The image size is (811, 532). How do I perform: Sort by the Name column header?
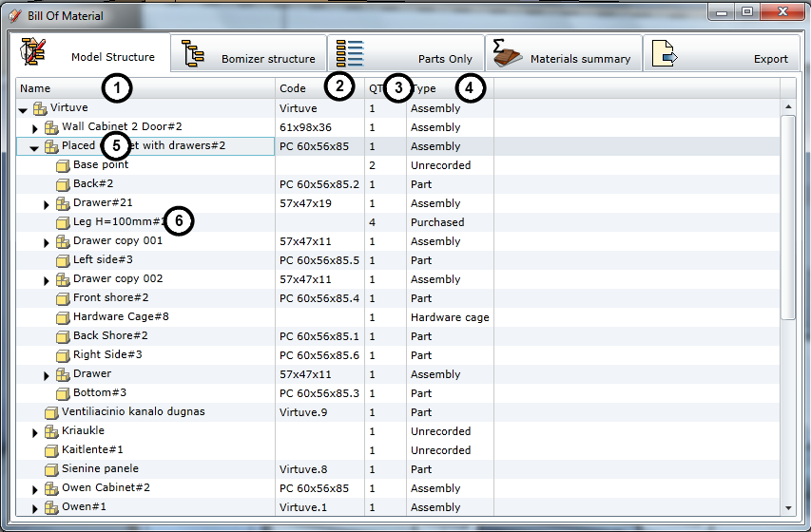[145, 88]
